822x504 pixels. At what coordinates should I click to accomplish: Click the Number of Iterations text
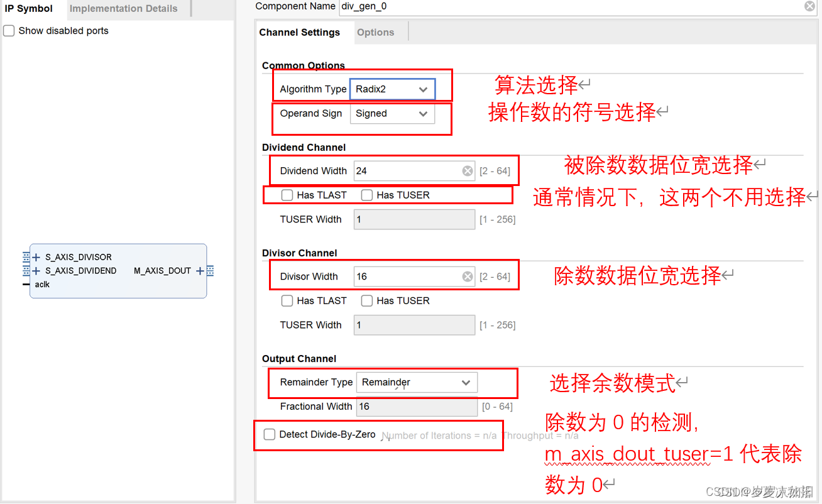click(439, 436)
